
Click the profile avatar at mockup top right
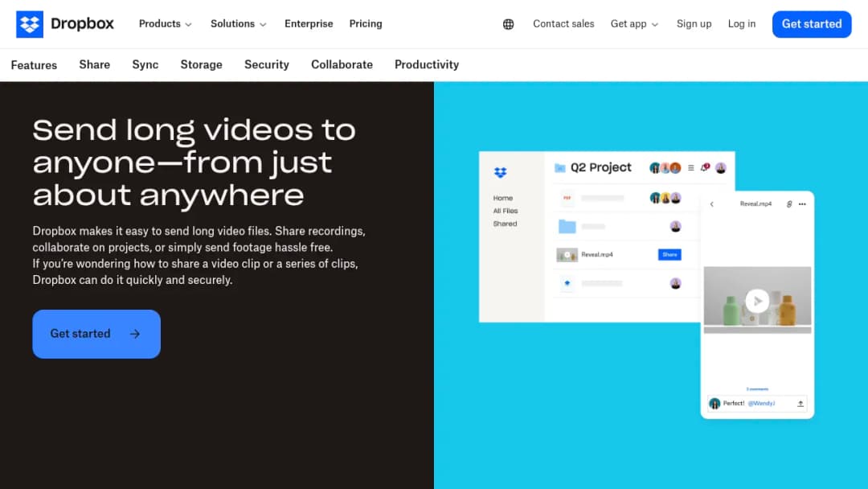pos(721,168)
